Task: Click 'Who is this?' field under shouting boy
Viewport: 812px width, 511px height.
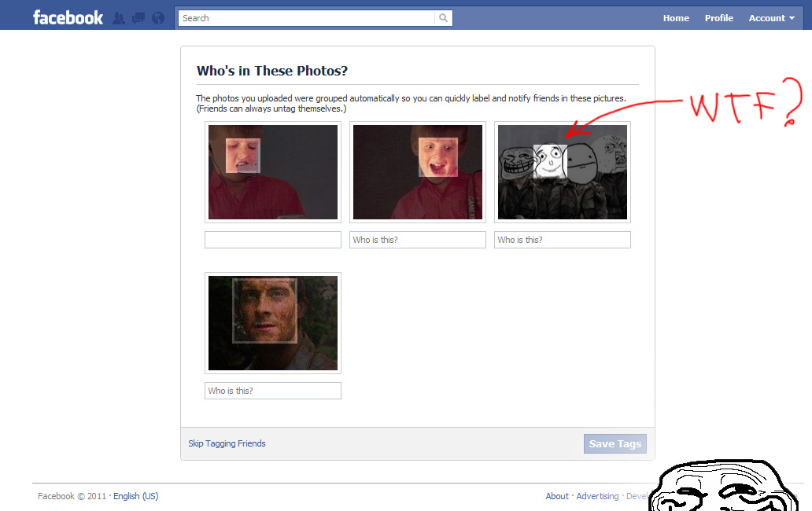Action: tap(417, 240)
